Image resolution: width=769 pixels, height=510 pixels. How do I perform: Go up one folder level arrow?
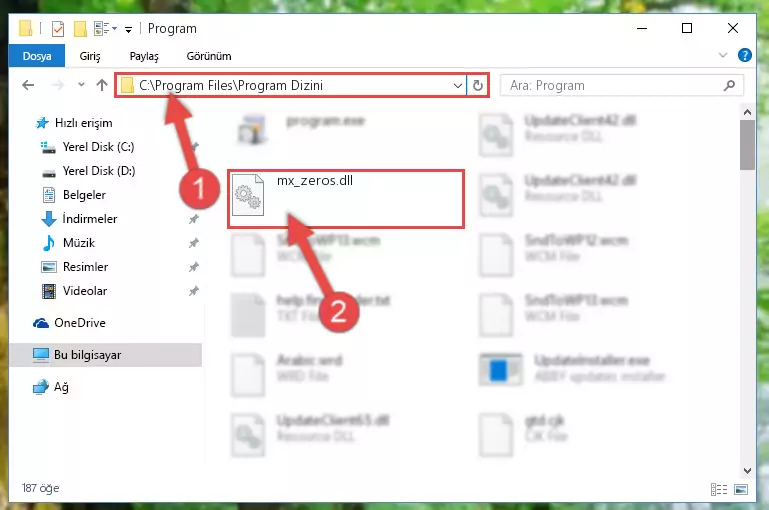pyautogui.click(x=102, y=85)
